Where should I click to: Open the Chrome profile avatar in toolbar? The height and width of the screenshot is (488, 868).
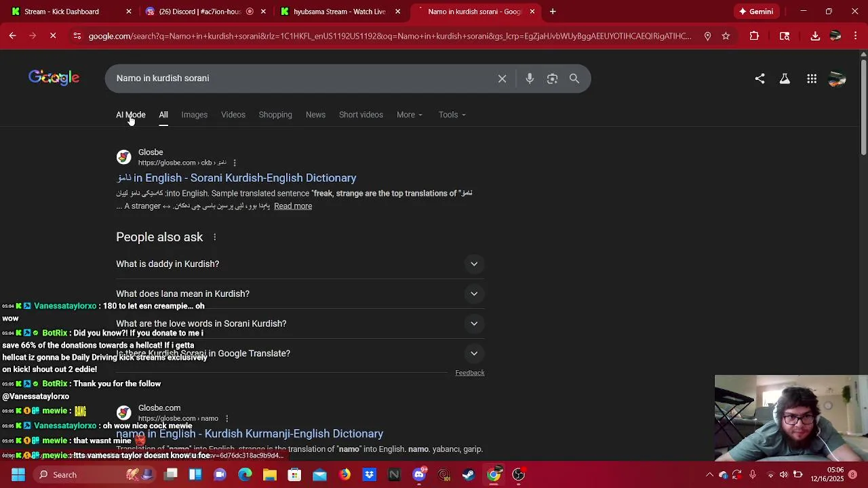click(x=835, y=36)
